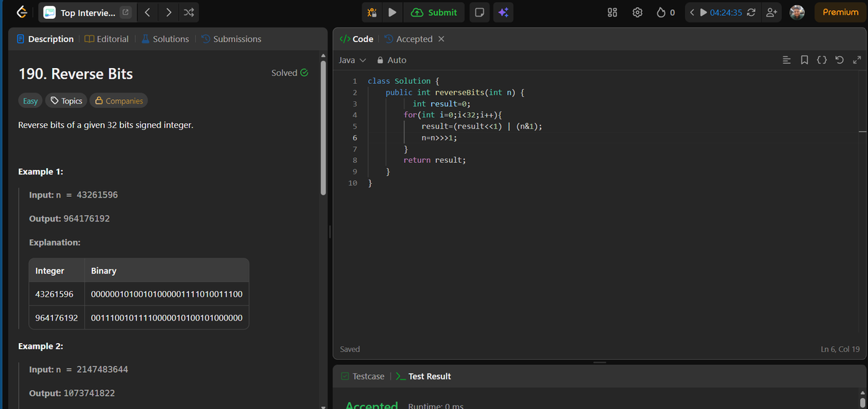Close the Accepted tab
Screen dimensions: 868x409
(x=441, y=39)
